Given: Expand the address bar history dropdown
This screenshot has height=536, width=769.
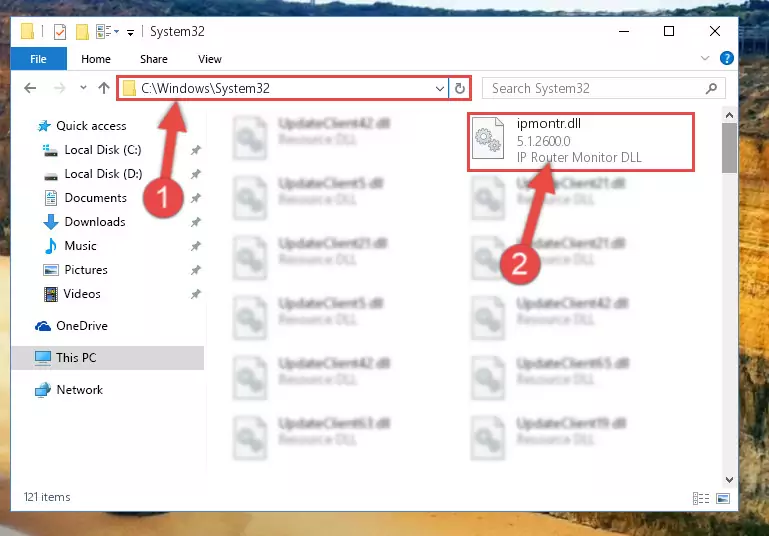Looking at the screenshot, I should 439,89.
